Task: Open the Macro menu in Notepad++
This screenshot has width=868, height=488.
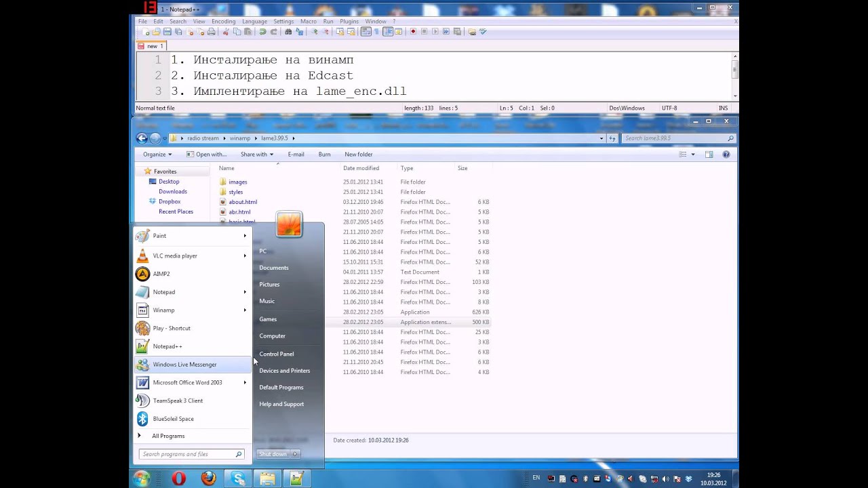Action: 309,22
